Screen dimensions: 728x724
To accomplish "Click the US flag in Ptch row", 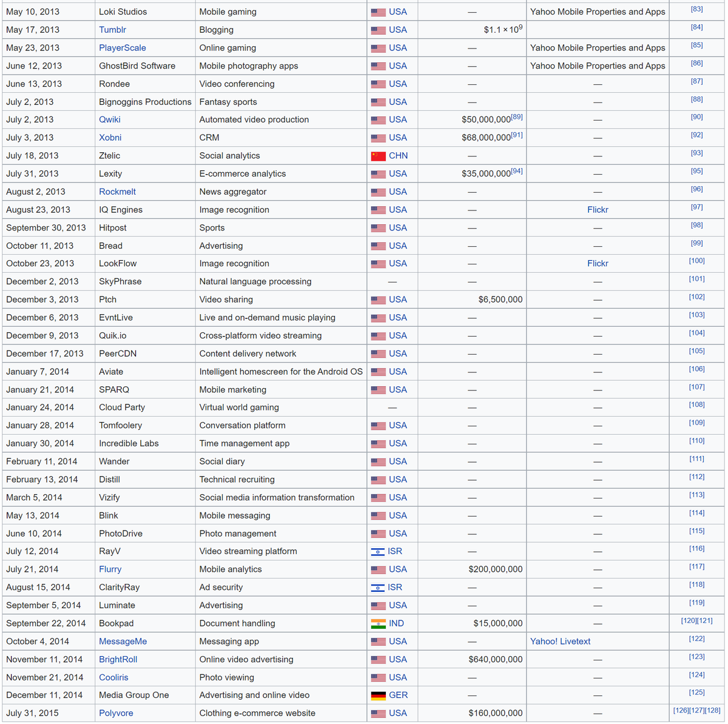I will tap(378, 300).
